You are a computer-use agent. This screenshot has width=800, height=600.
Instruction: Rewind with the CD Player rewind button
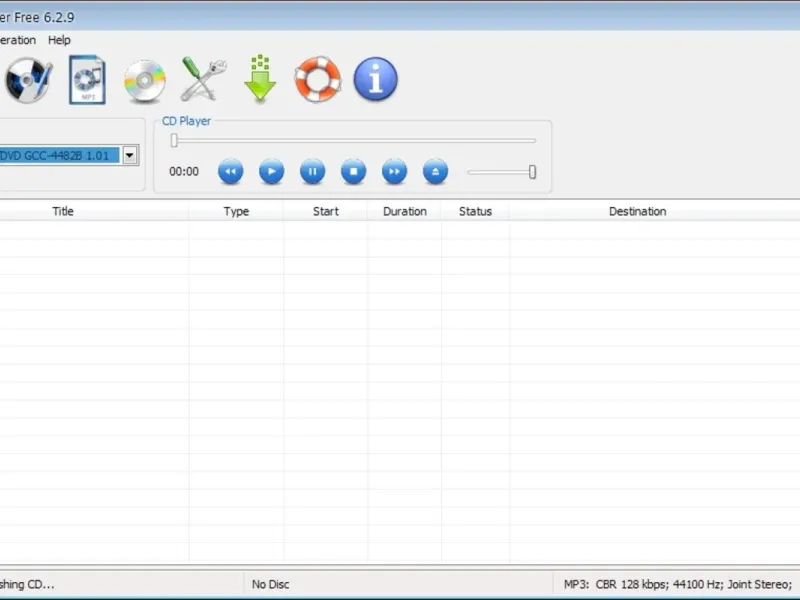coord(231,171)
